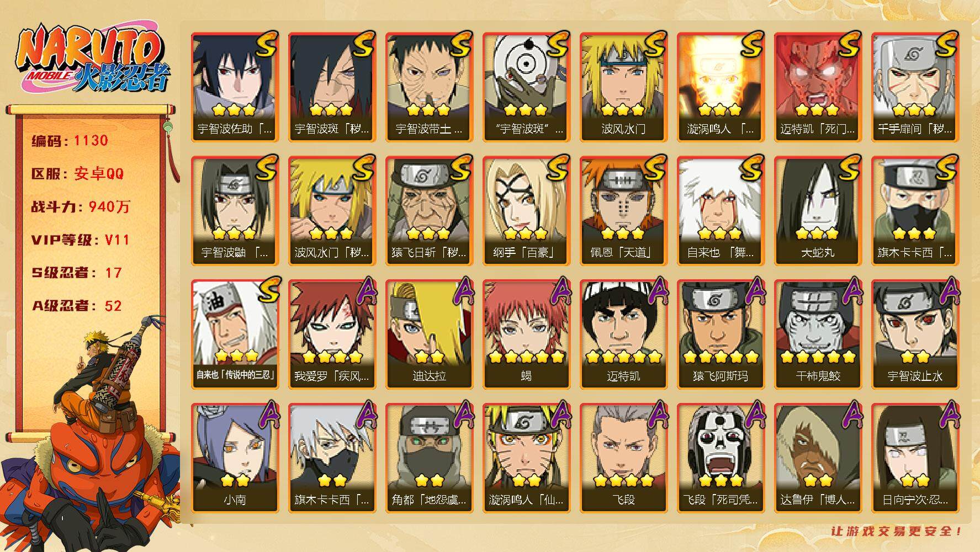Click the 战斗力: 940万 stat text

click(81, 206)
